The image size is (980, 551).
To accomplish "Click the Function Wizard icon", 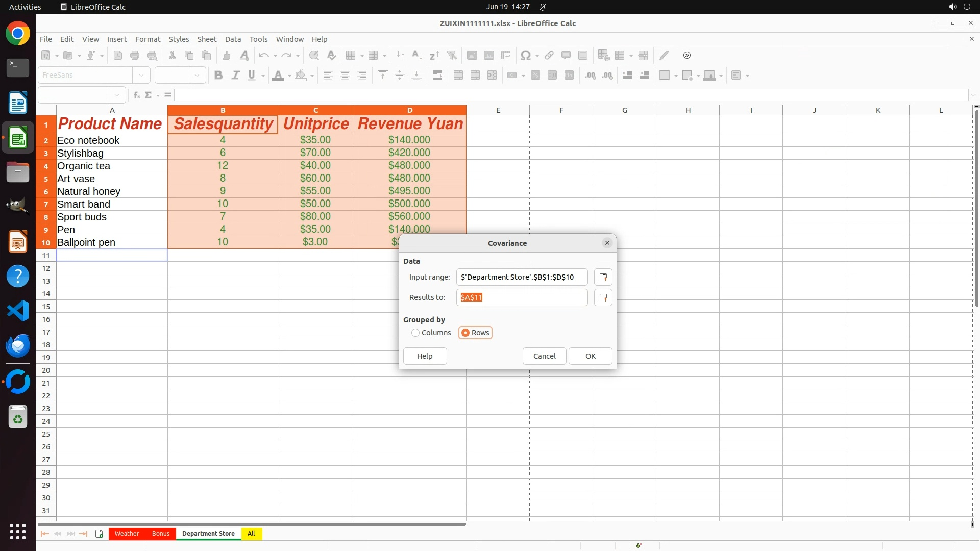I will pos(136,95).
